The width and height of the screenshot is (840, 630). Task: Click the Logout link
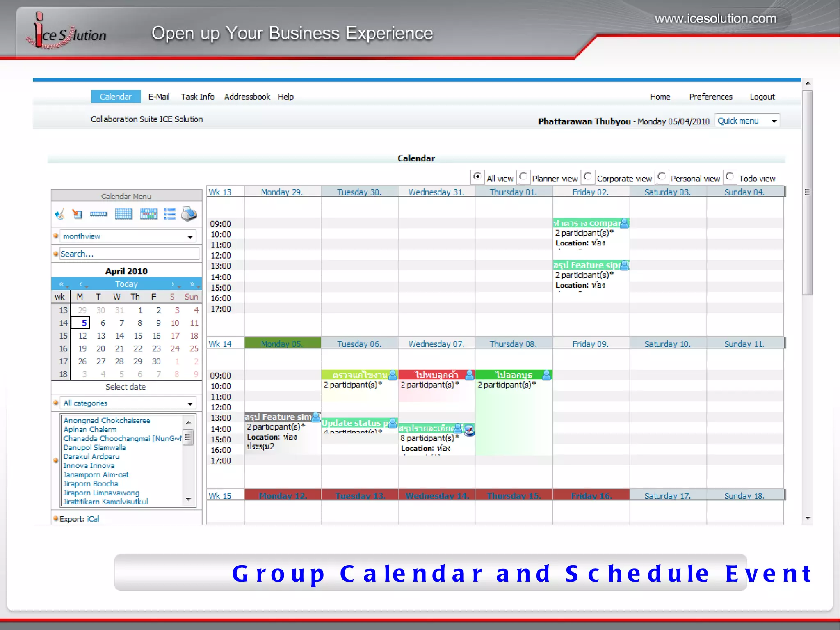pos(762,97)
